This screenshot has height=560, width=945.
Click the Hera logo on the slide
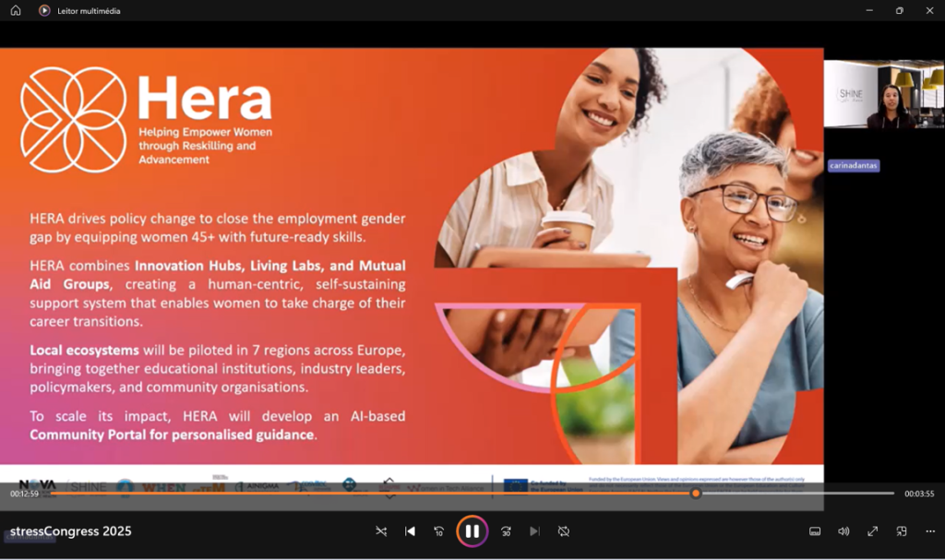pos(147,119)
